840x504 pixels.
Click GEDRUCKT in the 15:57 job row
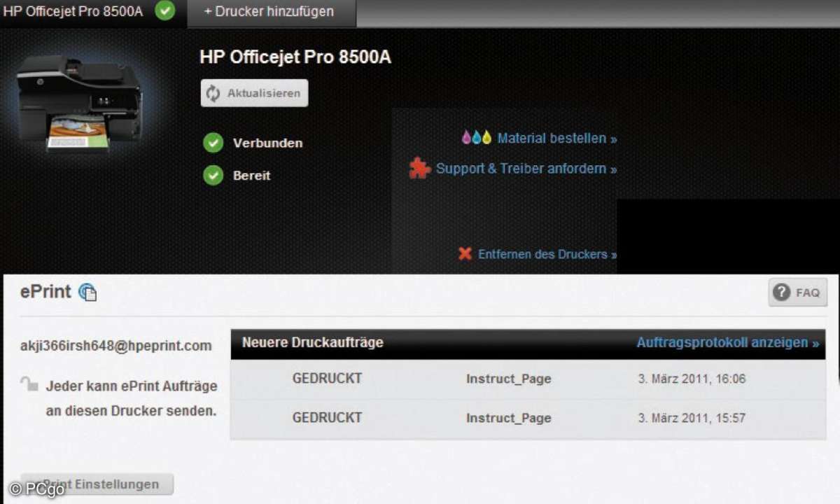coord(327,418)
